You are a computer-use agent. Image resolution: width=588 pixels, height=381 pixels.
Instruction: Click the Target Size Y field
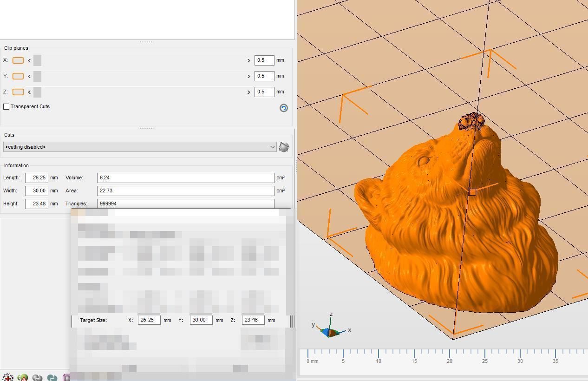[201, 320]
